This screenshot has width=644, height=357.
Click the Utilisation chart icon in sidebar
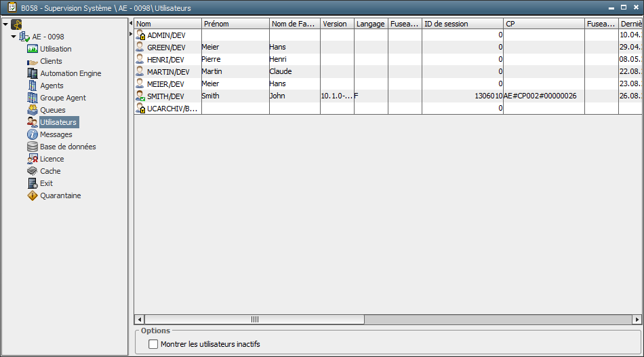coord(33,49)
